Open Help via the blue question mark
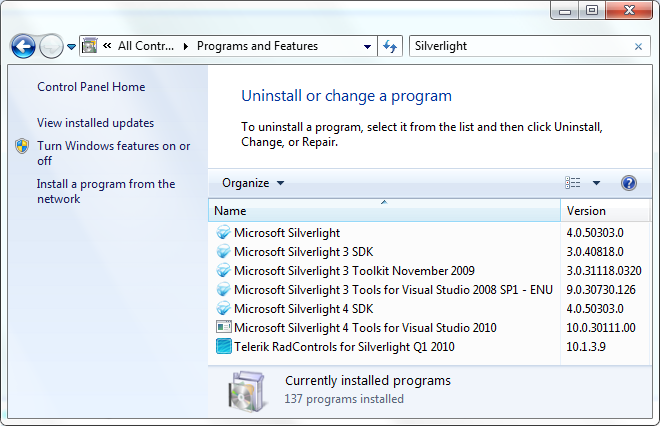 coord(628,183)
